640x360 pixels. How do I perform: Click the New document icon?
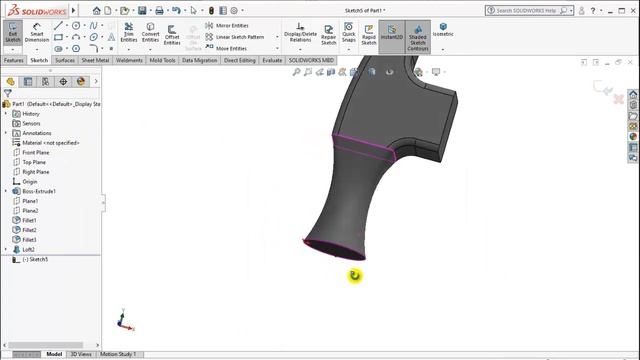pyautogui.click(x=108, y=11)
